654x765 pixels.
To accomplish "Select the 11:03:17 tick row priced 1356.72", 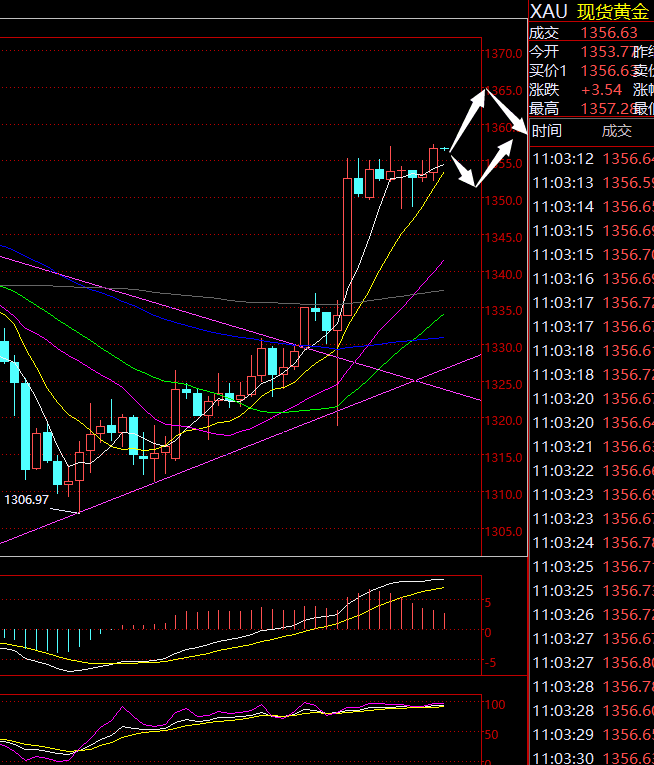I will (x=592, y=302).
